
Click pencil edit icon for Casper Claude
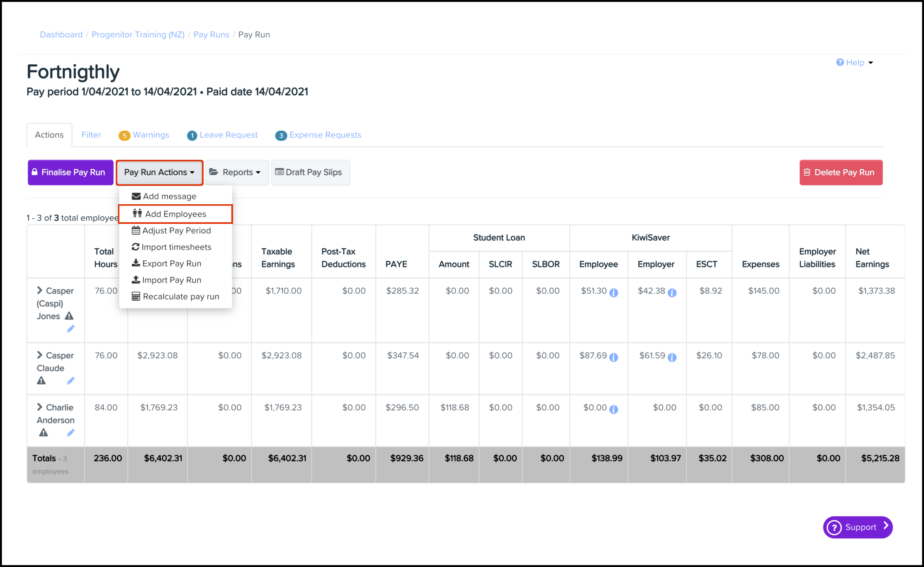tap(70, 381)
